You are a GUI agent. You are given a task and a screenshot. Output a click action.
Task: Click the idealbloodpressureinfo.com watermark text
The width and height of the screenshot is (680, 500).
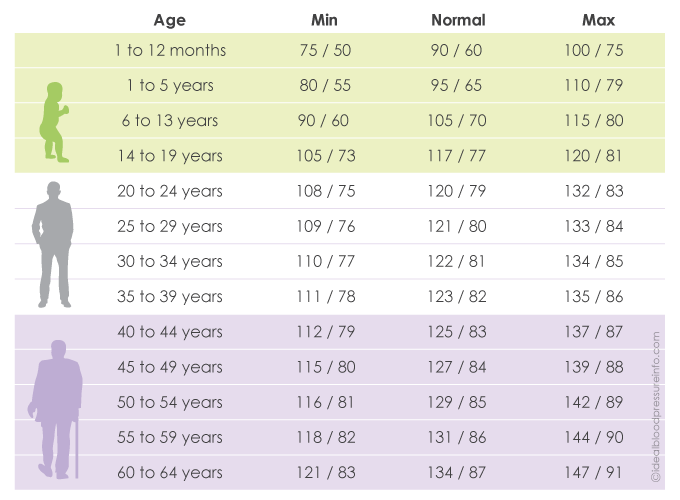click(657, 405)
